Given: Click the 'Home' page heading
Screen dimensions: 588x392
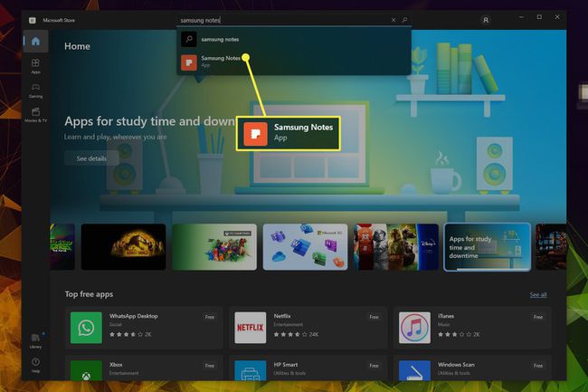Looking at the screenshot, I should 77,46.
